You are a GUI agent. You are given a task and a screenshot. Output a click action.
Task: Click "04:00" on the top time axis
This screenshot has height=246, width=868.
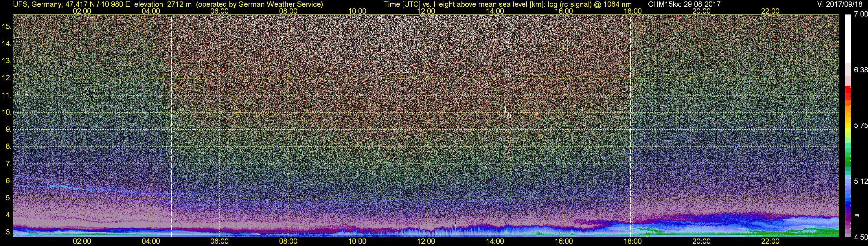click(151, 11)
